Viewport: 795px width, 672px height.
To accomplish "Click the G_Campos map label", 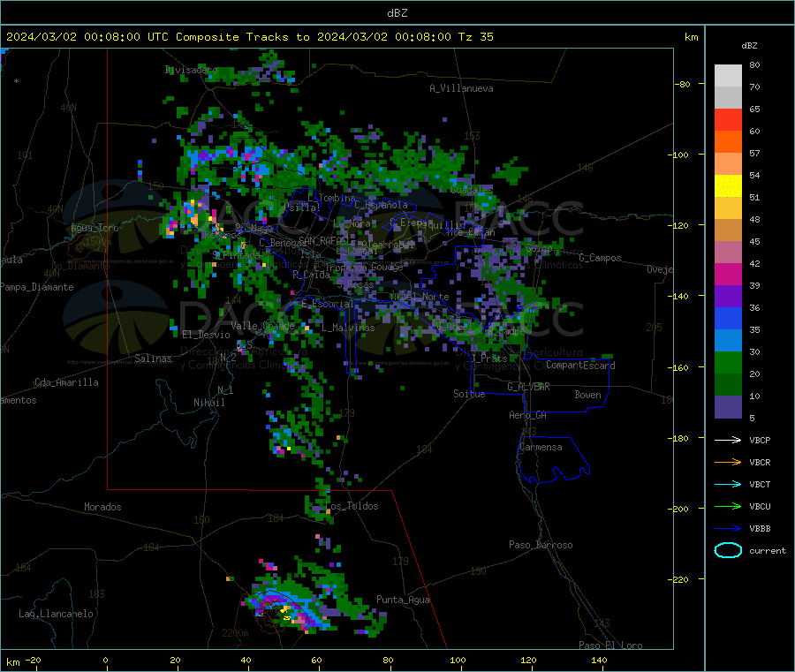I will (x=601, y=258).
